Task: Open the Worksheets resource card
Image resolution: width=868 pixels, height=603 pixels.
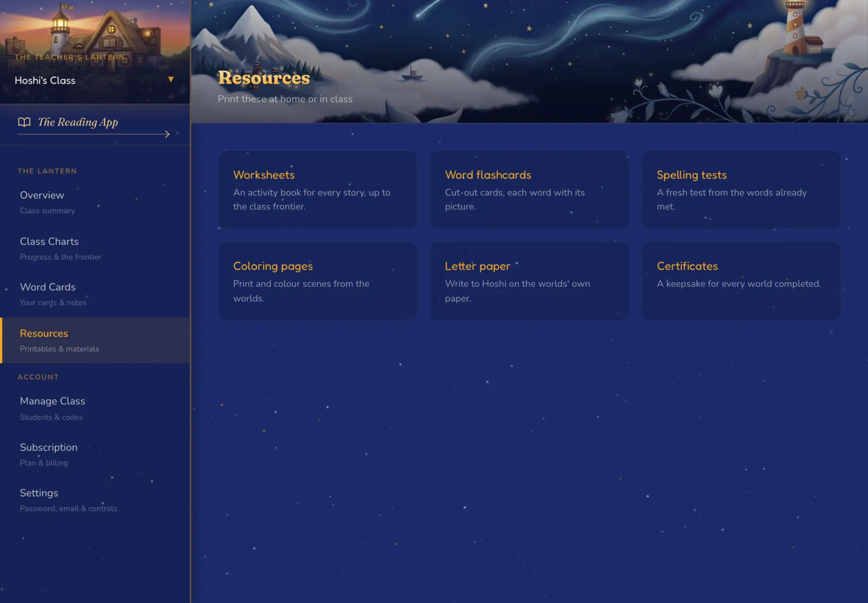Action: click(317, 189)
